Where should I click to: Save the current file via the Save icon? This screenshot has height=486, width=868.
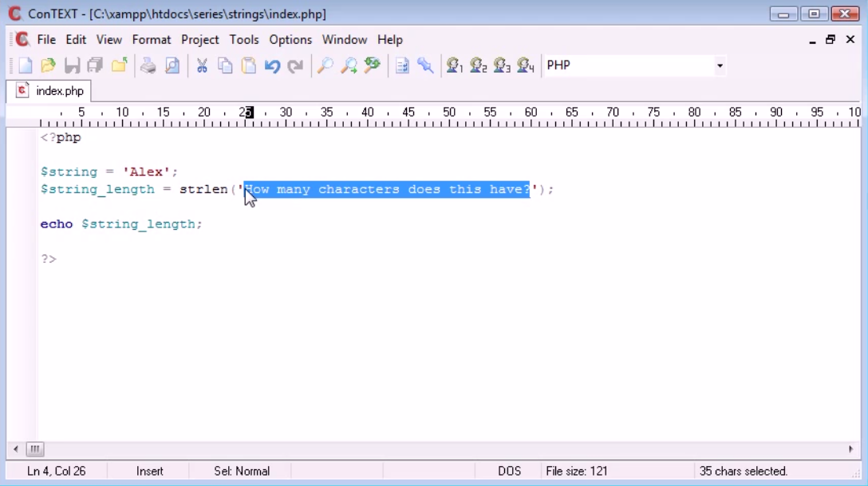(x=72, y=65)
